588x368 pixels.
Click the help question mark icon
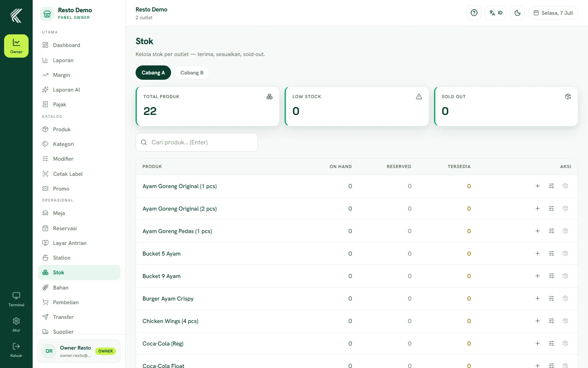pyautogui.click(x=474, y=13)
